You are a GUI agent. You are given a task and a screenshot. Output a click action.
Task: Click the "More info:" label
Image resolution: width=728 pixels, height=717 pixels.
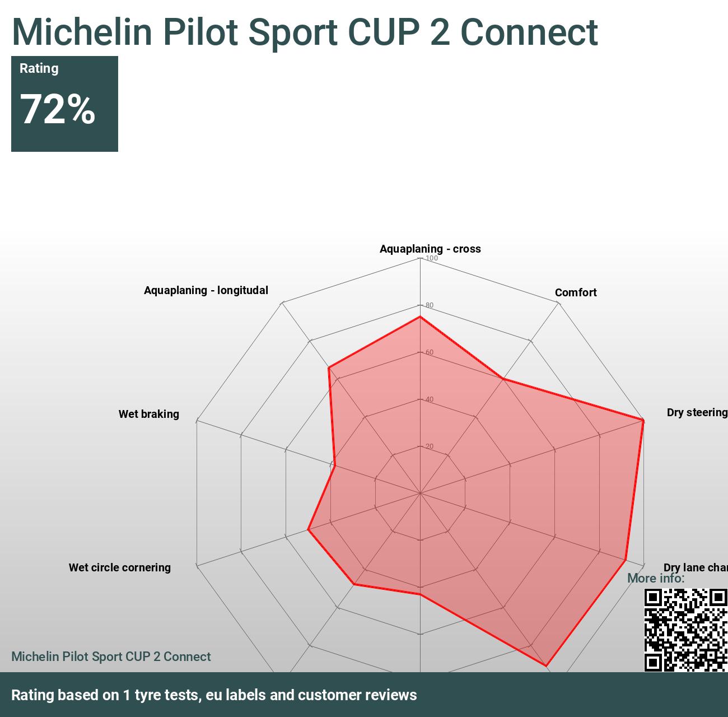click(655, 578)
